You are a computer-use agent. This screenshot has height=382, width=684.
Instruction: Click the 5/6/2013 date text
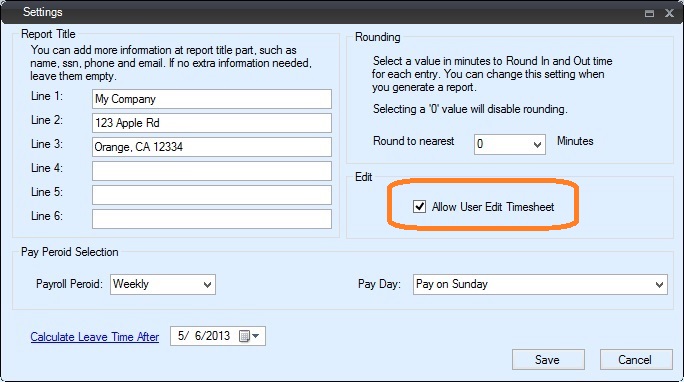point(204,336)
